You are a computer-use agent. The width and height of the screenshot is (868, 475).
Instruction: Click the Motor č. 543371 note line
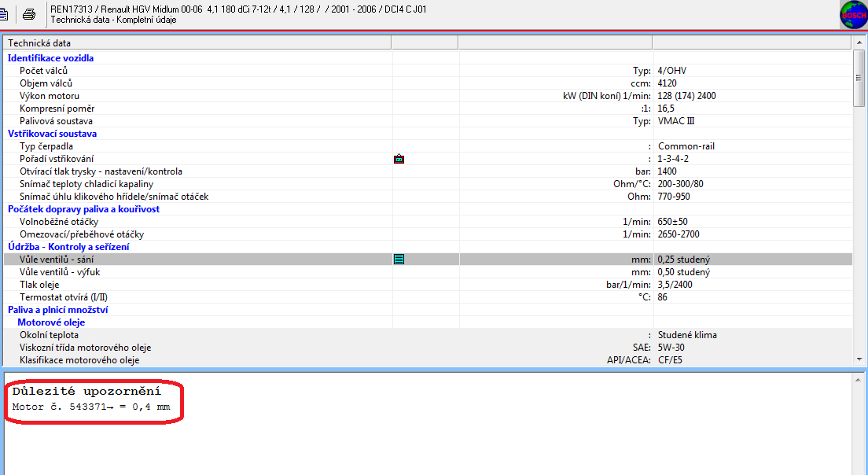(90, 407)
